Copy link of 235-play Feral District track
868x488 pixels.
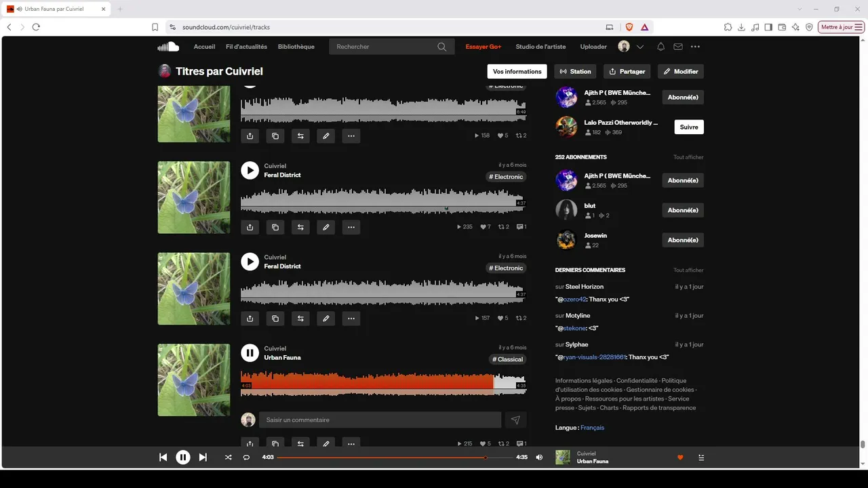click(275, 227)
